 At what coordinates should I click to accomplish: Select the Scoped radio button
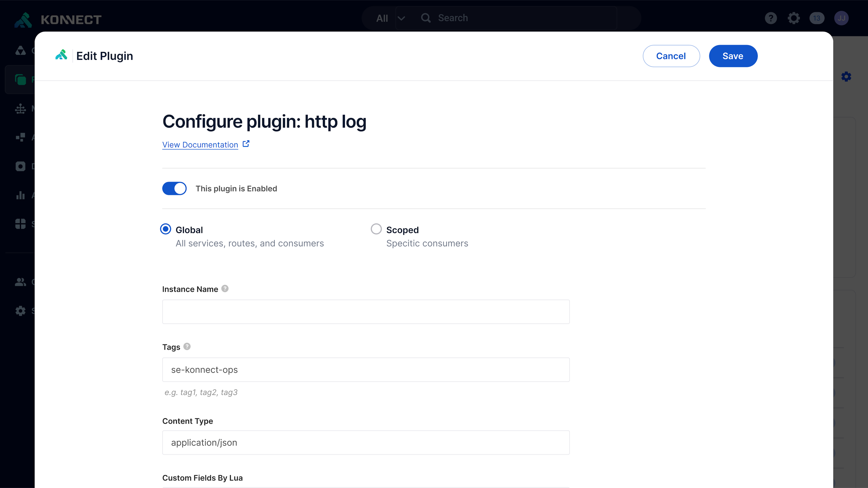pyautogui.click(x=376, y=229)
